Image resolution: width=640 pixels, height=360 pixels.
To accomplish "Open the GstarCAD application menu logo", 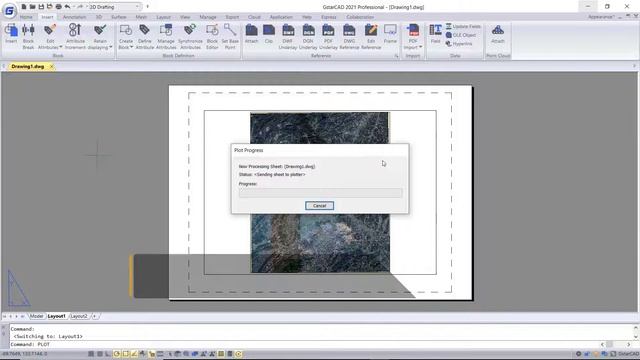I will 9,10.
